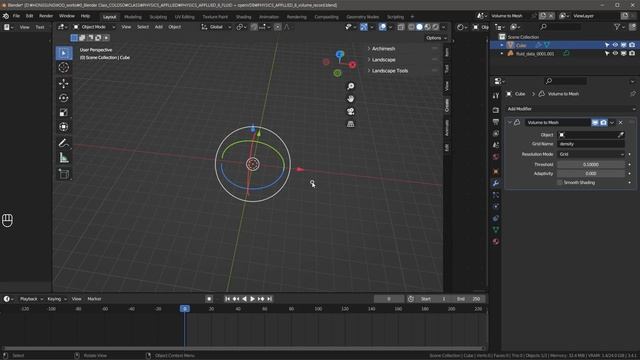Open the Add Modifier dropdown

coord(570,109)
